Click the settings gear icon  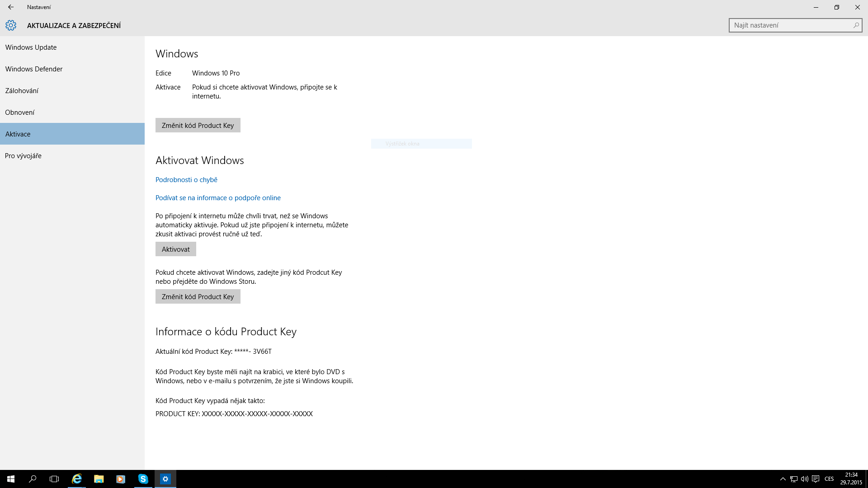(x=11, y=25)
